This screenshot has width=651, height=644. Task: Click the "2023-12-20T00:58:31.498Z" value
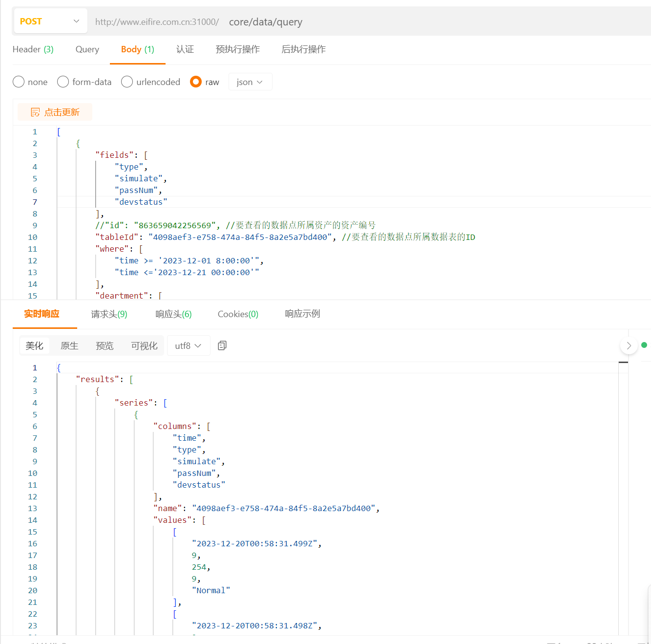coord(254,625)
